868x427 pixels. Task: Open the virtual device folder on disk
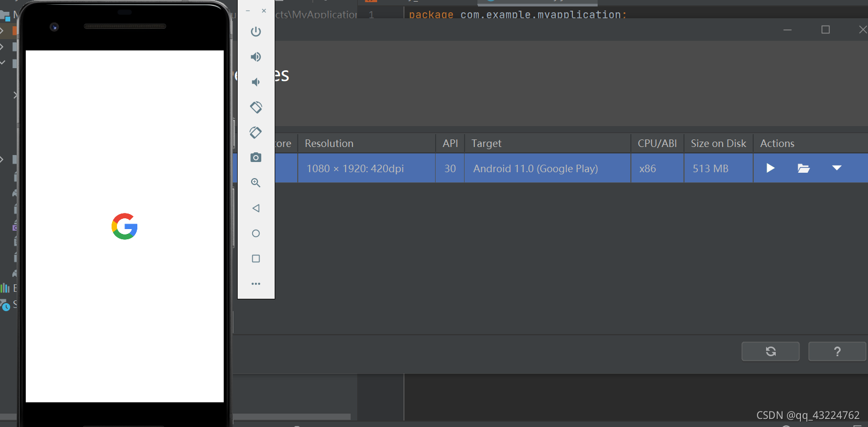803,168
